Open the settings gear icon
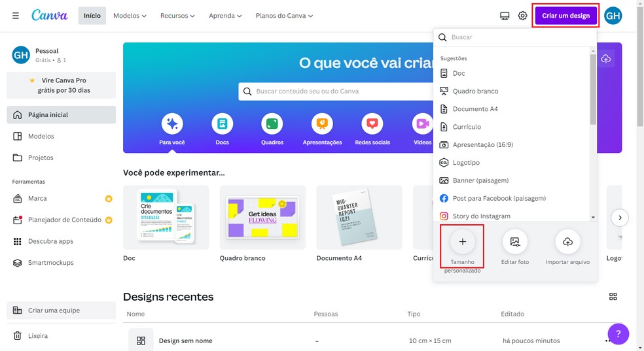Image resolution: width=644 pixels, height=351 pixels. (x=522, y=16)
